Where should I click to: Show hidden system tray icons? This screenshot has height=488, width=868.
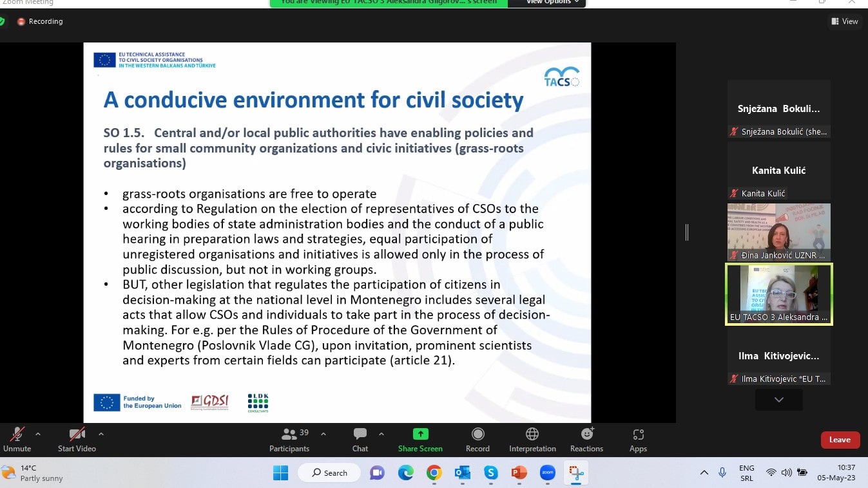704,473
